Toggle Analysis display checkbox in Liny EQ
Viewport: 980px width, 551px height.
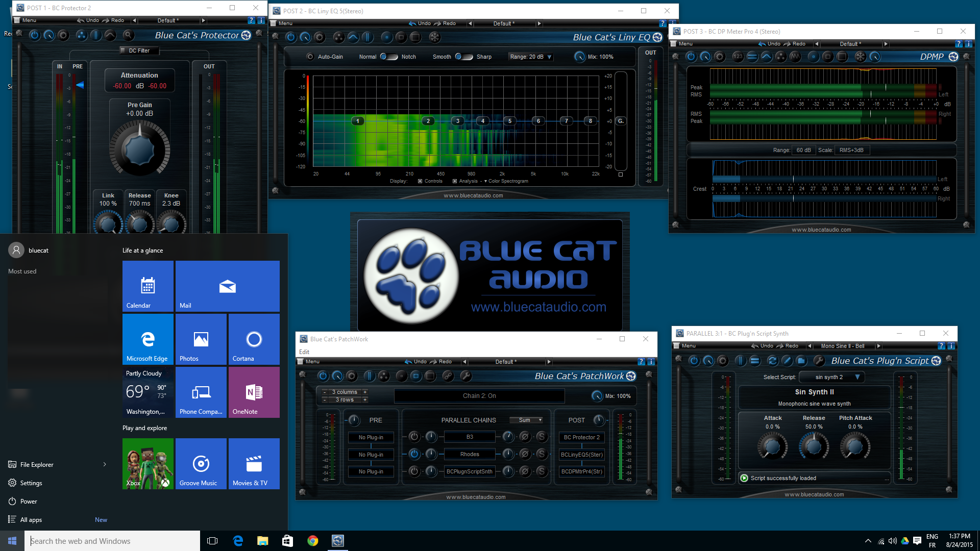click(455, 181)
